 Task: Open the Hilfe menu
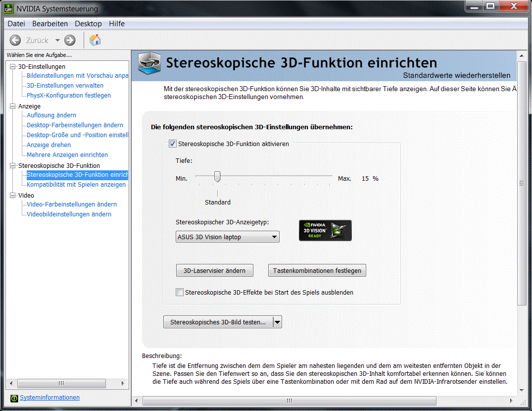tap(117, 24)
